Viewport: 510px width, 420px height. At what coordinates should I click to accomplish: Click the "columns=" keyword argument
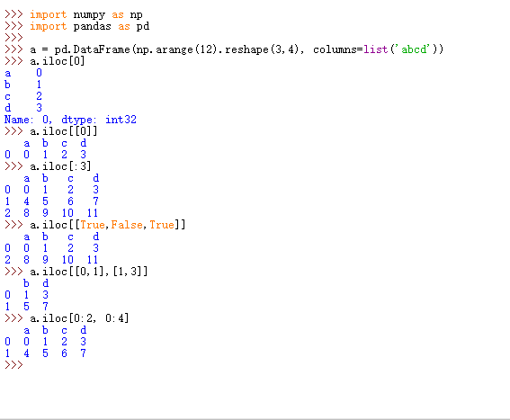(x=338, y=49)
